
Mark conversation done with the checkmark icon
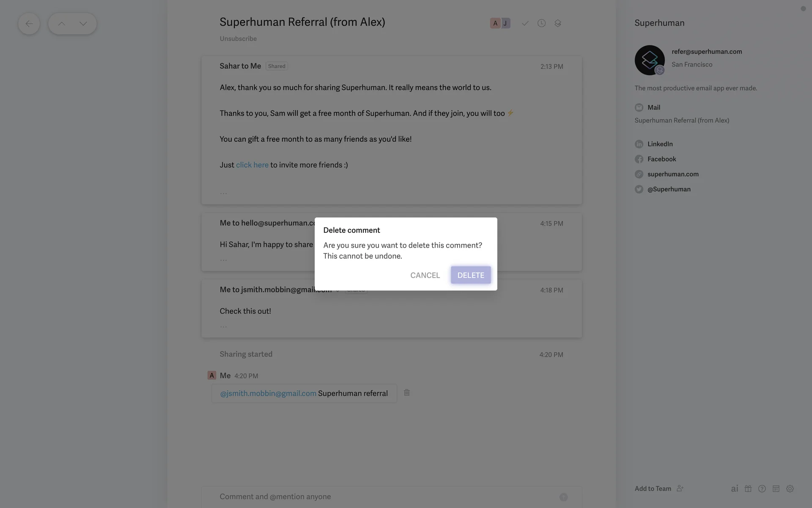tap(525, 23)
